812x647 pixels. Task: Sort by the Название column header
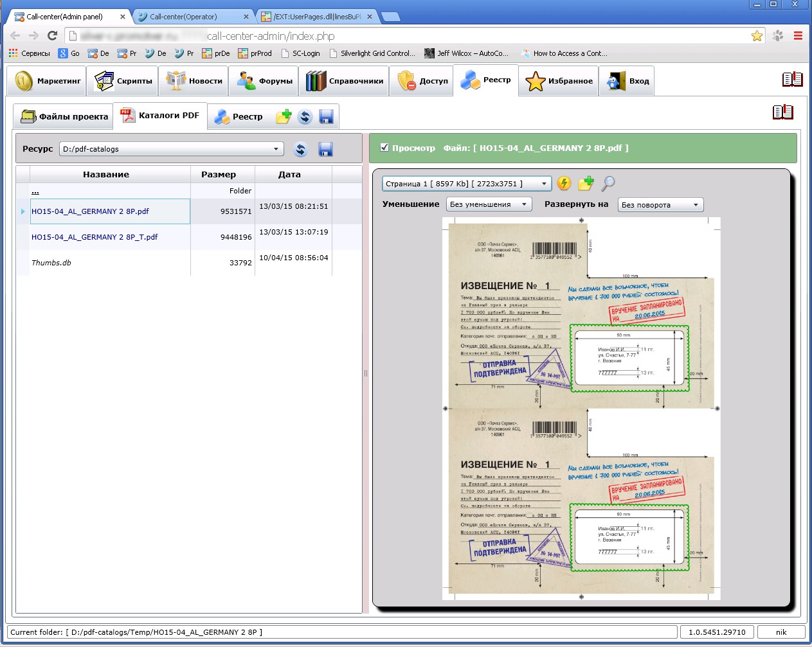coord(110,174)
